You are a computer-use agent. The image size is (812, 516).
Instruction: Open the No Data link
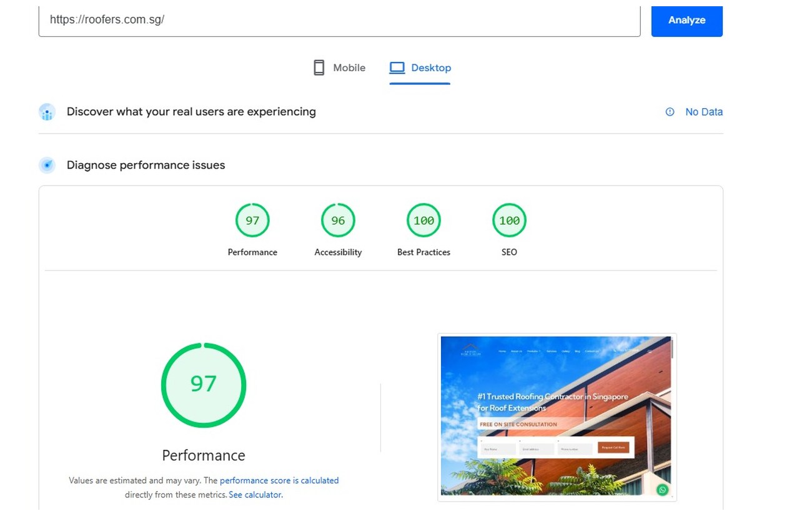(704, 112)
